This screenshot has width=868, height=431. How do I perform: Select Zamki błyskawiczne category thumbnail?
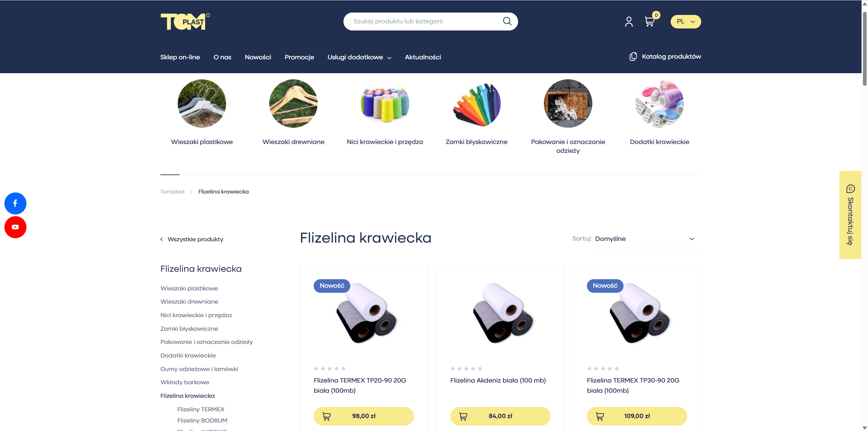pyautogui.click(x=476, y=104)
